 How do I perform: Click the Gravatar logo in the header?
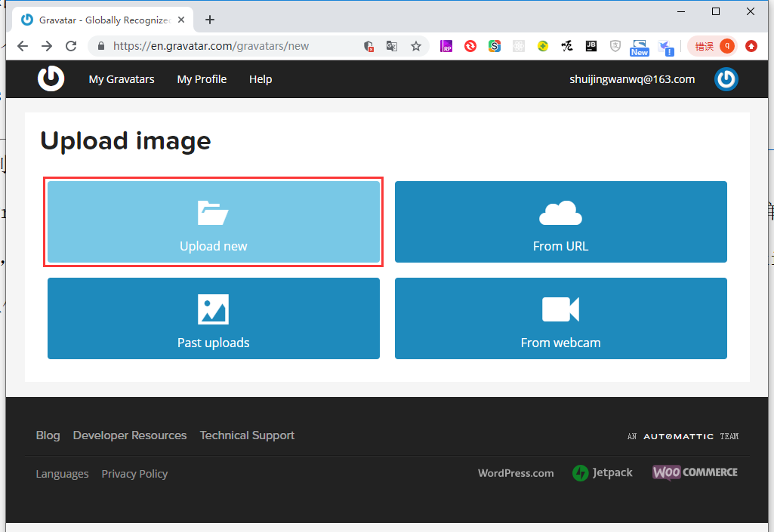(x=51, y=78)
